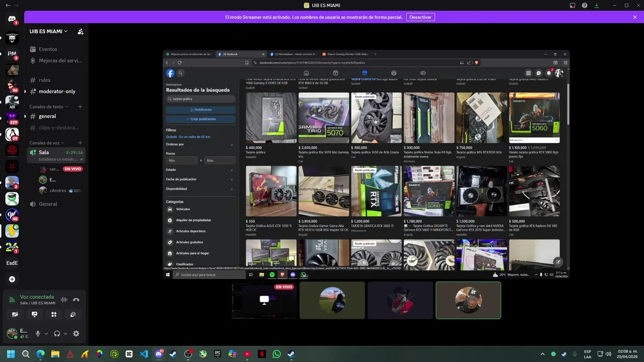Open Windows Start menu
Image resolution: width=644 pixels, height=362 pixels.
pyautogui.click(x=11, y=354)
